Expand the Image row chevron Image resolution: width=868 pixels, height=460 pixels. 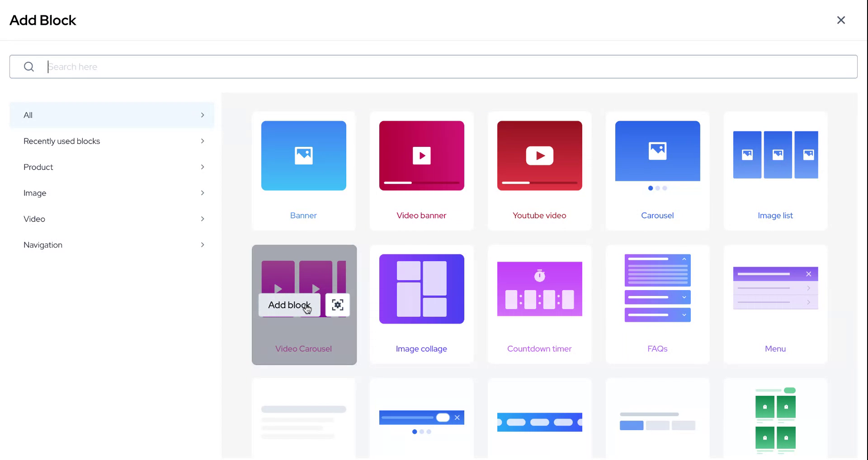(x=203, y=193)
